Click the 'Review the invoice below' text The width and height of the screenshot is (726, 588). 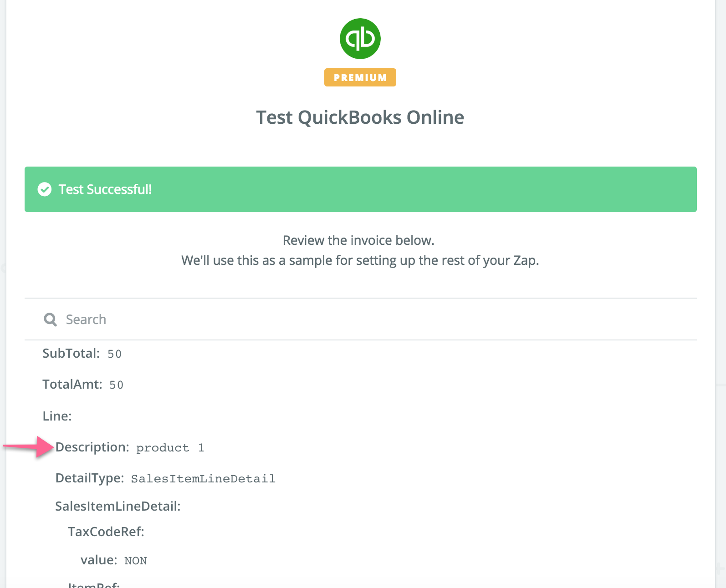point(358,240)
